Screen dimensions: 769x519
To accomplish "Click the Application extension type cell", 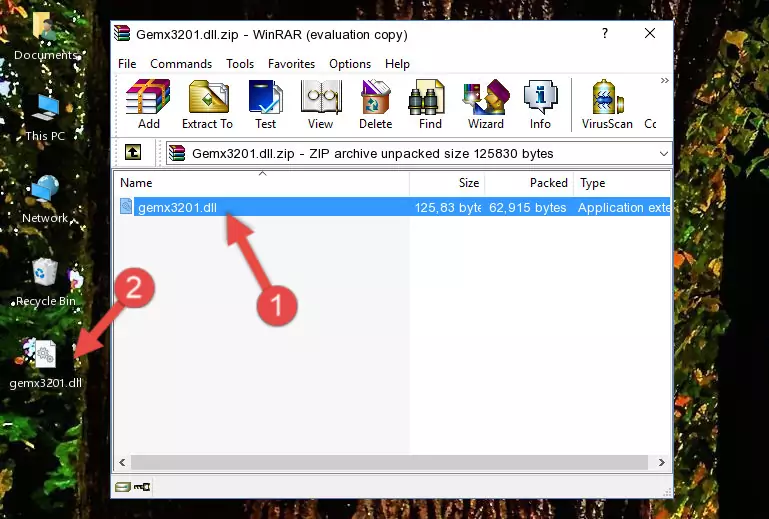I will click(x=623, y=208).
